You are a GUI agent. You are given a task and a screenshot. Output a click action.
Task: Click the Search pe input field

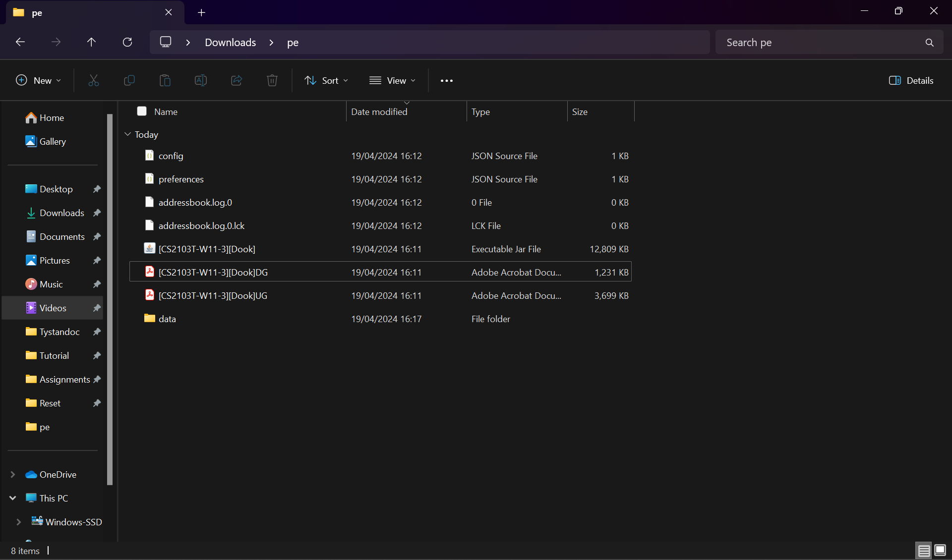point(818,42)
